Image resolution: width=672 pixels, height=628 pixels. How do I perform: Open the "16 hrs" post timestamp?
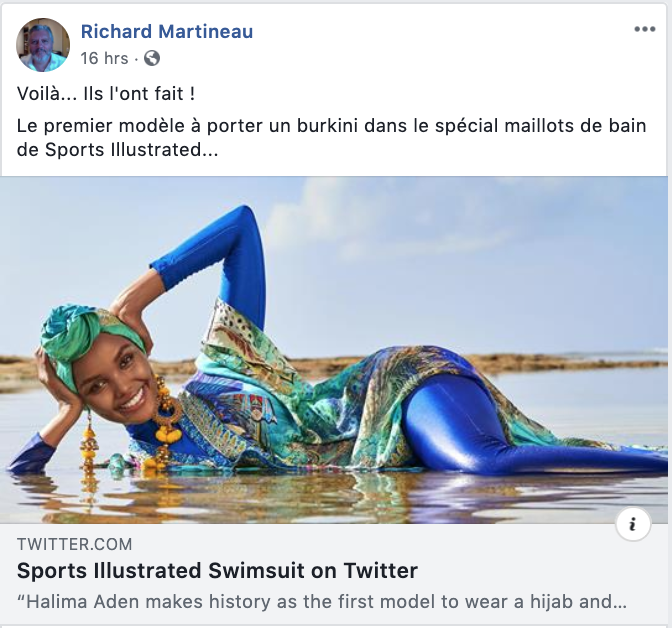click(105, 58)
